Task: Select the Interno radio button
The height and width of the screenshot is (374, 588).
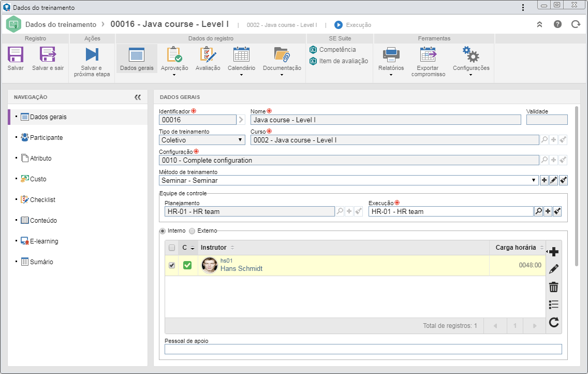Action: click(163, 231)
